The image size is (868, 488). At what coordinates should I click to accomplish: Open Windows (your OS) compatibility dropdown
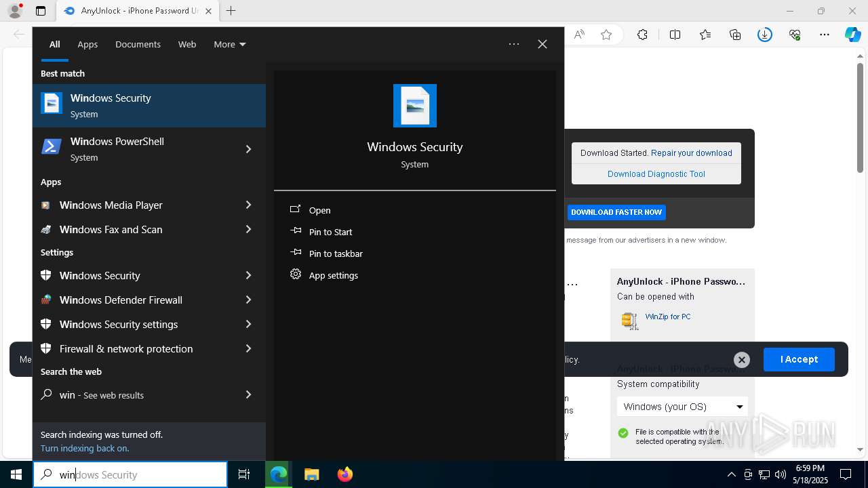click(x=682, y=407)
